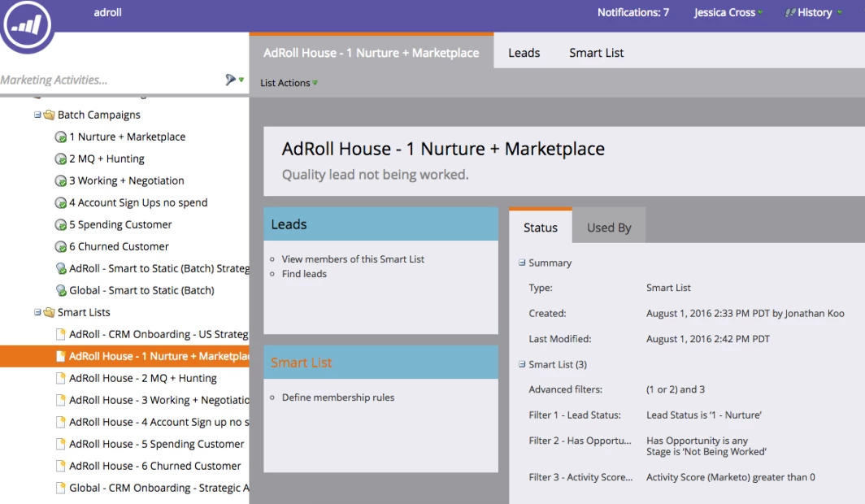Select 4 Account Sign Ups no spend

138,203
